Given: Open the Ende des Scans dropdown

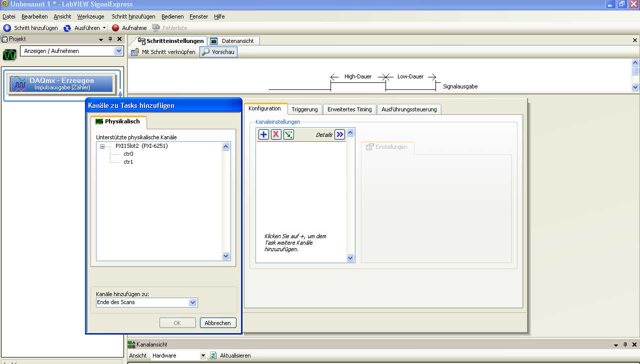Looking at the screenshot, I should pyautogui.click(x=192, y=303).
